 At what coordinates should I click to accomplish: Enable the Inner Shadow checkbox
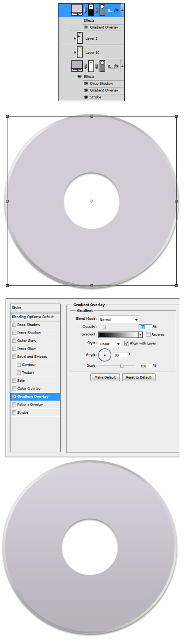coord(14,333)
